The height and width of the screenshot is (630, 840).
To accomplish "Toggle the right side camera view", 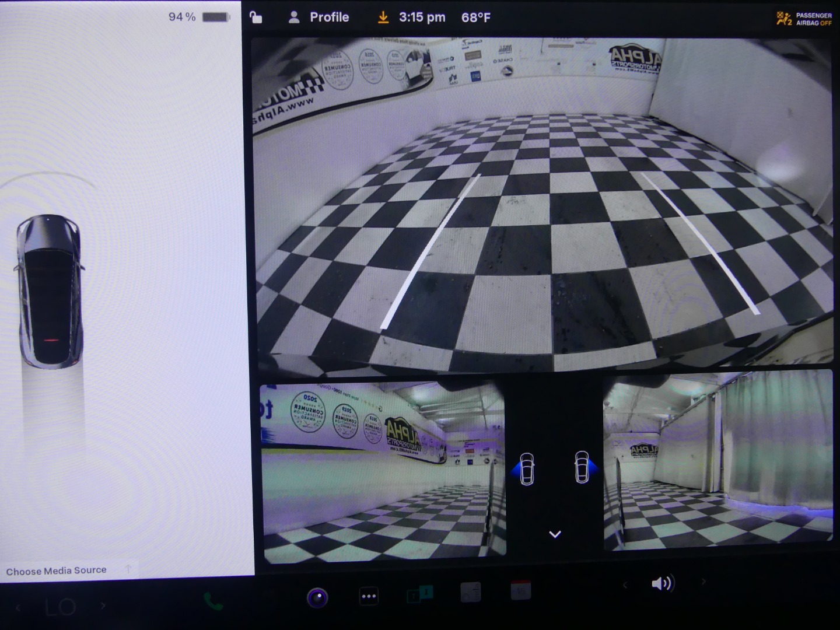I will click(x=584, y=467).
